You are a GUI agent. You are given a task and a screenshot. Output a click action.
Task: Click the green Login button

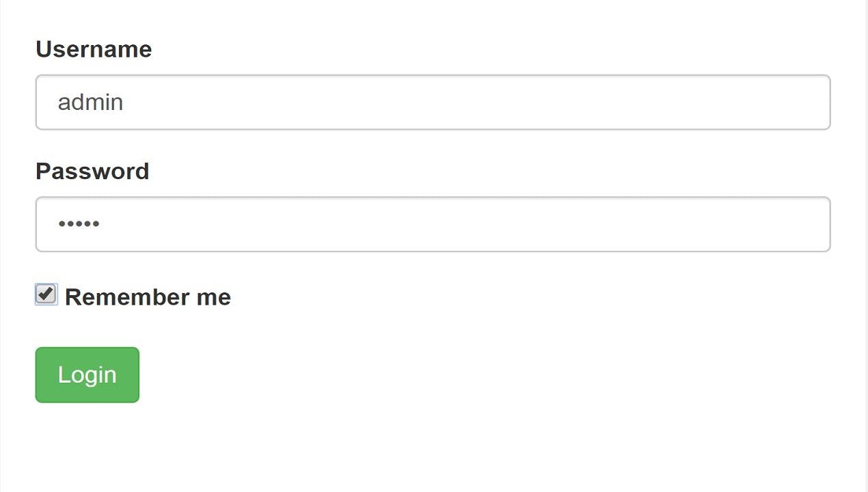coord(87,374)
